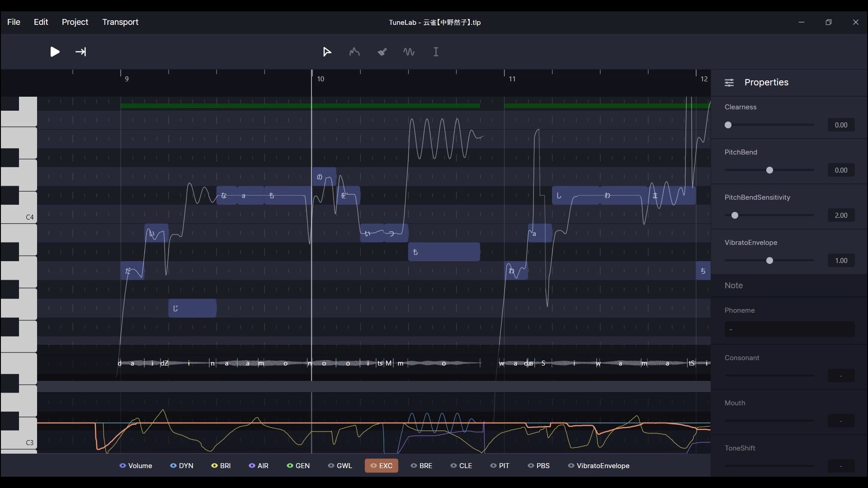
Task: Select the し note in the piano roll
Action: 576,196
